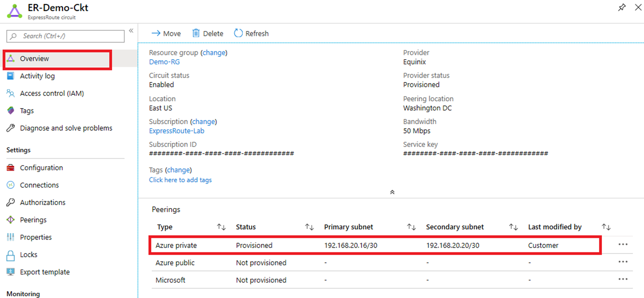The height and width of the screenshot is (298, 644).
Task: Open the ellipsis menu for Azure private
Action: (623, 244)
